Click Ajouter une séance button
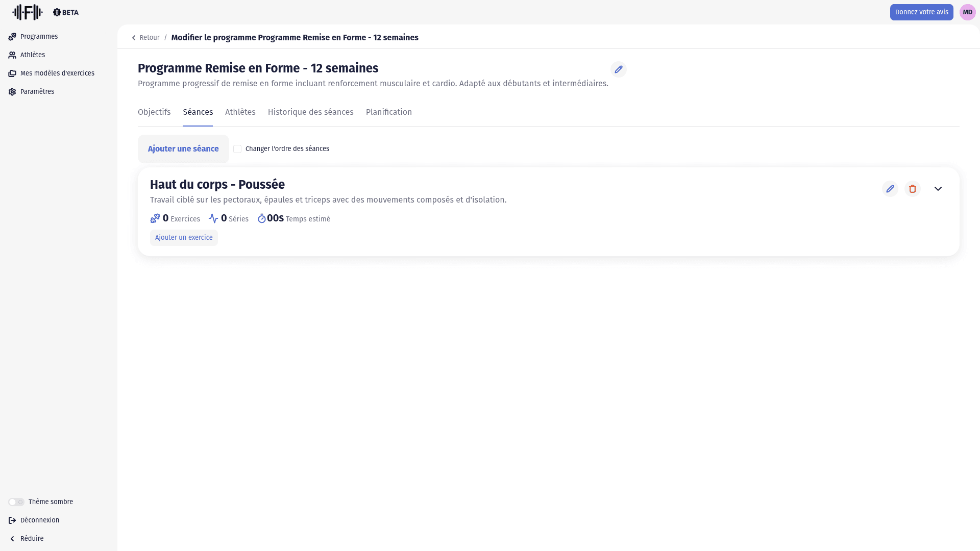 point(183,149)
